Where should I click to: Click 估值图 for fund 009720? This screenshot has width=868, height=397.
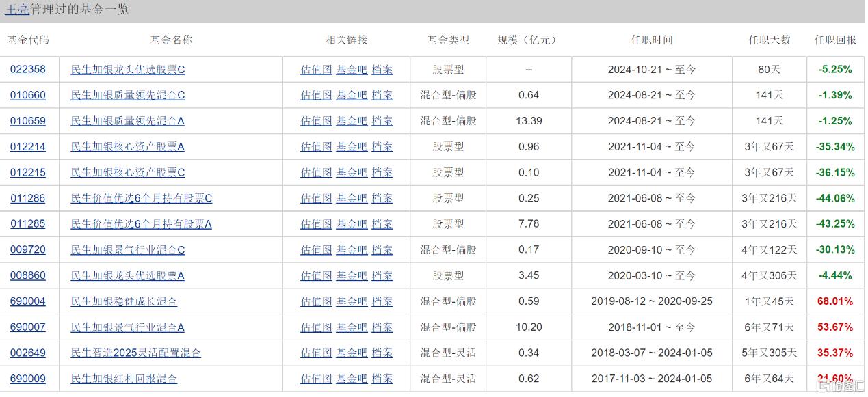316,250
